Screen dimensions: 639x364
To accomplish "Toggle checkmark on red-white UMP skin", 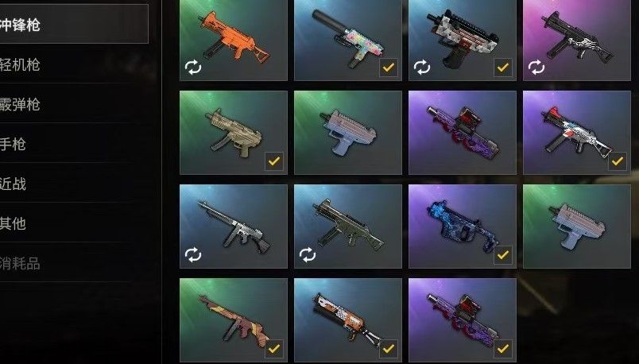I will (618, 161).
